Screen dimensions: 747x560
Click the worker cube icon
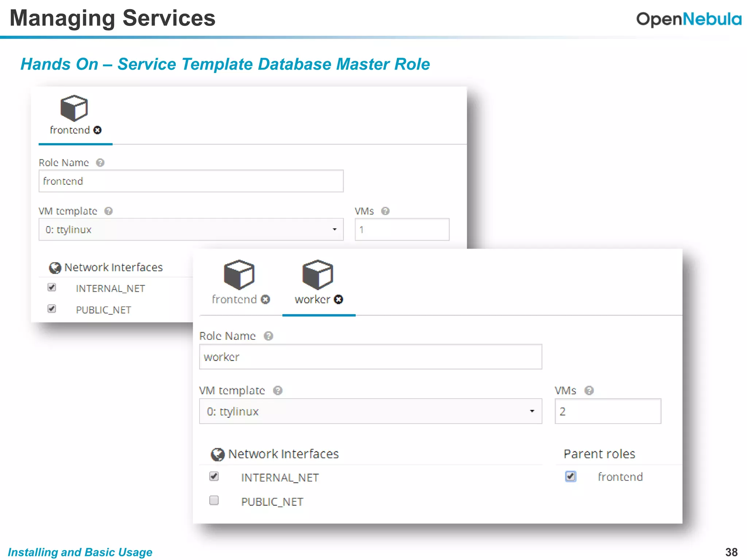(x=318, y=275)
